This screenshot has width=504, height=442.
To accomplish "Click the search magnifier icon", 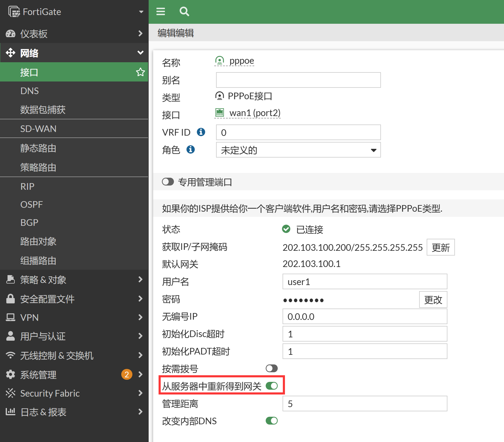I will tap(184, 11).
